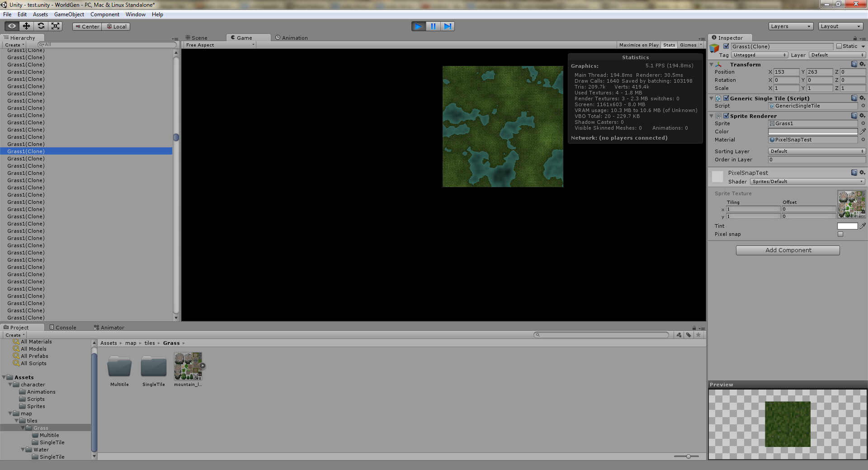Open the Color swatch in Sprite Renderer
This screenshot has height=470, width=868.
(x=812, y=131)
